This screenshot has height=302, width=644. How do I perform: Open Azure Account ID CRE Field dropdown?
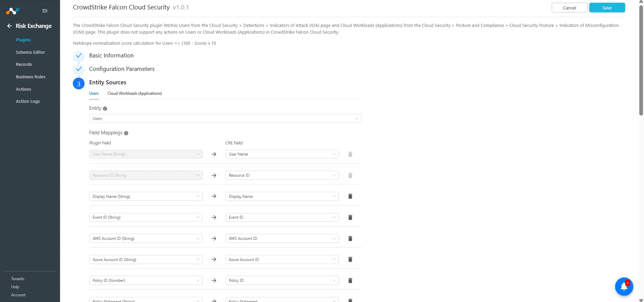click(x=282, y=260)
